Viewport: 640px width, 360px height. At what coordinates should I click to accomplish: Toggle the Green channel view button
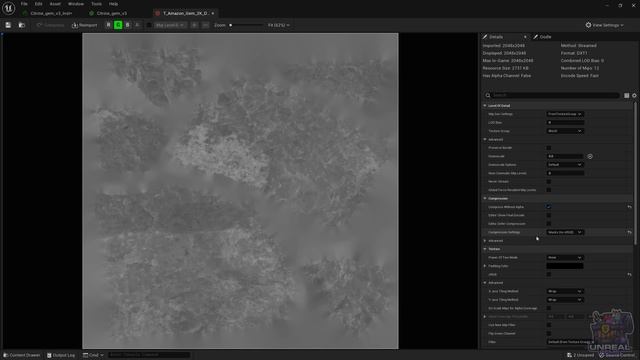(x=118, y=25)
